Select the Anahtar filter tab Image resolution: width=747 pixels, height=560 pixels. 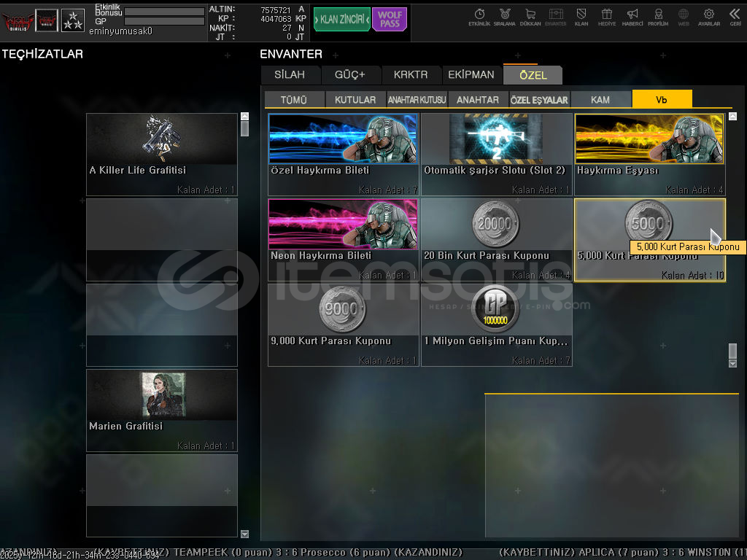click(478, 100)
